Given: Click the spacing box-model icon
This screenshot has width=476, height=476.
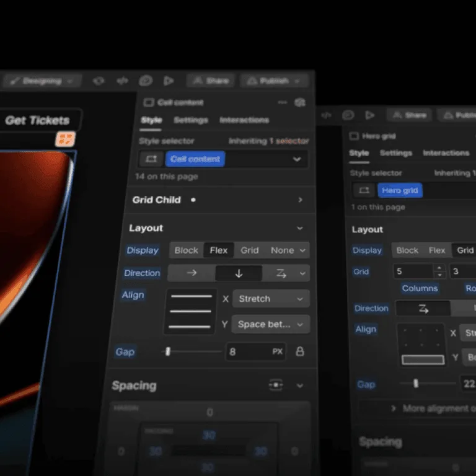Looking at the screenshot, I should (x=276, y=385).
